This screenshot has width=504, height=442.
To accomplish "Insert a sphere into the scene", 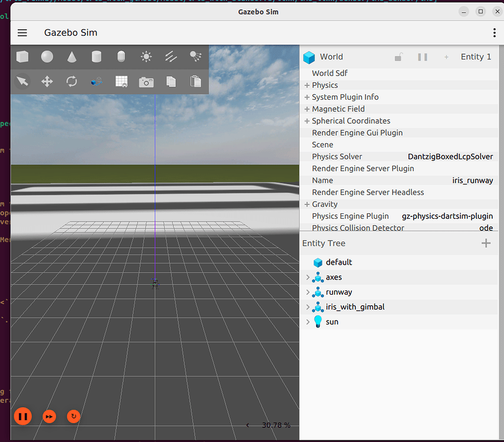I will [x=47, y=57].
